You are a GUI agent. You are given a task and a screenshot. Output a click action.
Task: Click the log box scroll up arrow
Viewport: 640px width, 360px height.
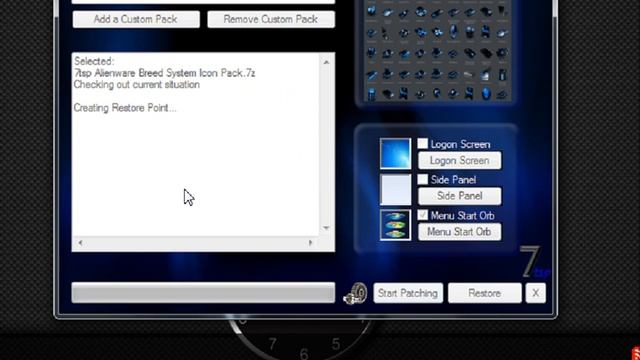[x=326, y=62]
